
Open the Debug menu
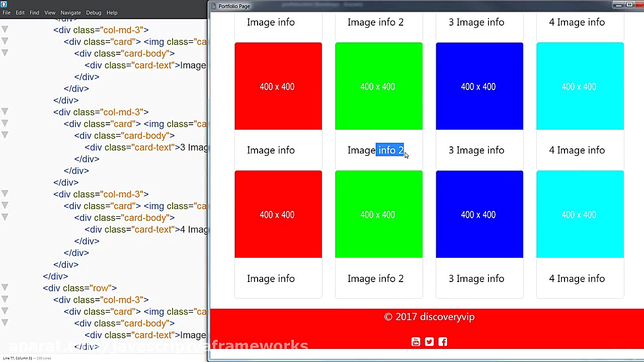(94, 13)
